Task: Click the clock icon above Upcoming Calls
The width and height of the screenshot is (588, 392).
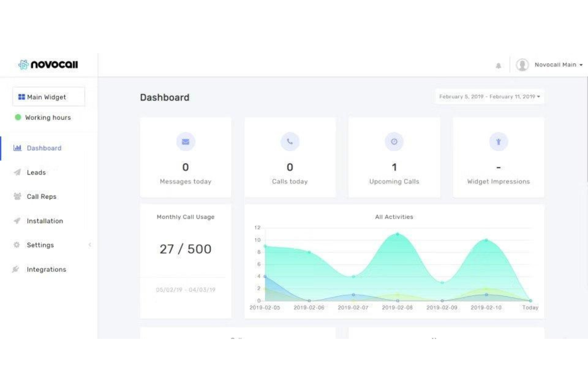Action: [x=394, y=141]
